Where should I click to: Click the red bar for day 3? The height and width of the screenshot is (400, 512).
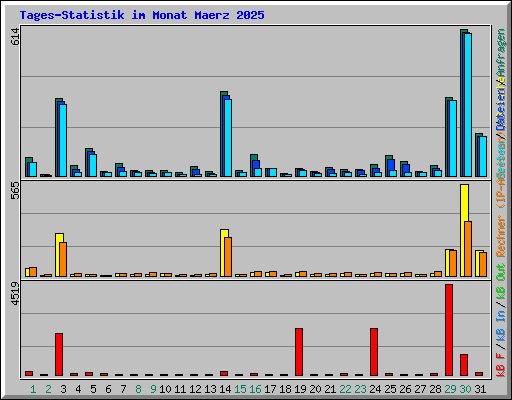tap(59, 354)
